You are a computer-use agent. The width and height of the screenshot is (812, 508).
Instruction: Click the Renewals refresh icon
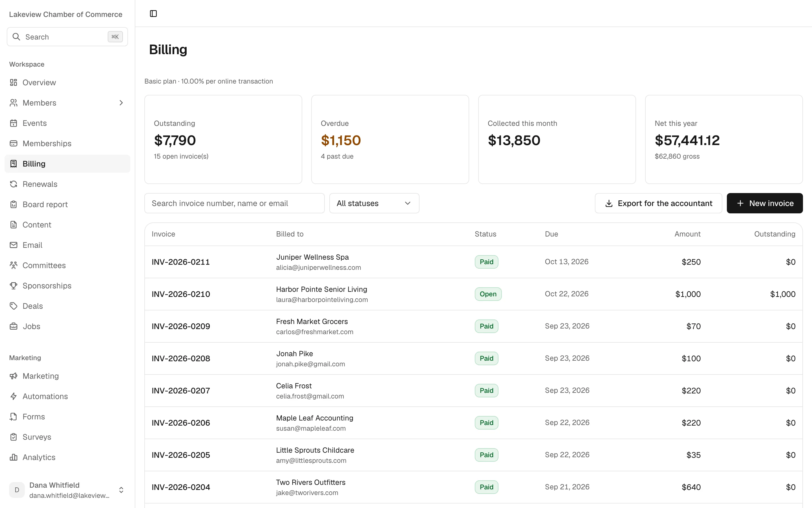point(14,184)
